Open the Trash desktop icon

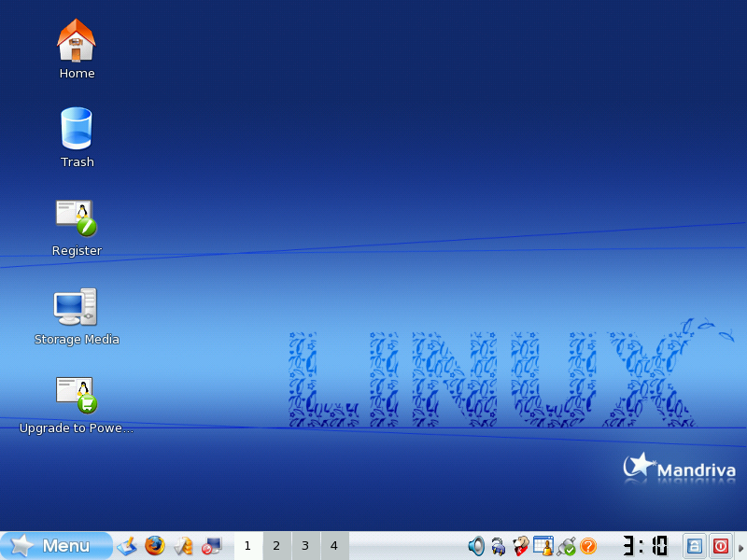click(77, 129)
